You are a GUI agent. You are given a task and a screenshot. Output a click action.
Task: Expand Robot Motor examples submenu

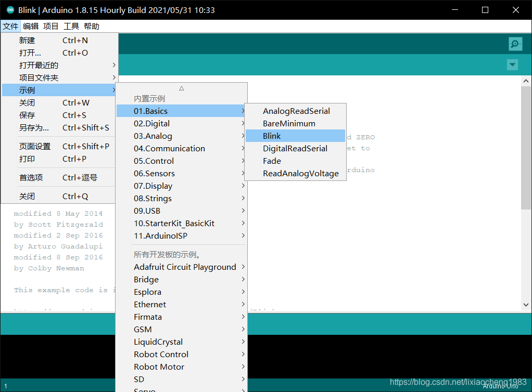click(x=181, y=367)
